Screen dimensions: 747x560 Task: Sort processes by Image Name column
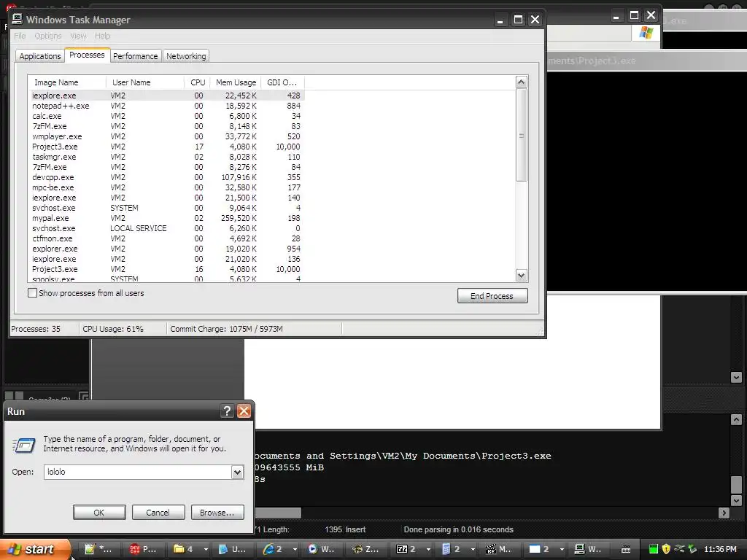click(66, 82)
